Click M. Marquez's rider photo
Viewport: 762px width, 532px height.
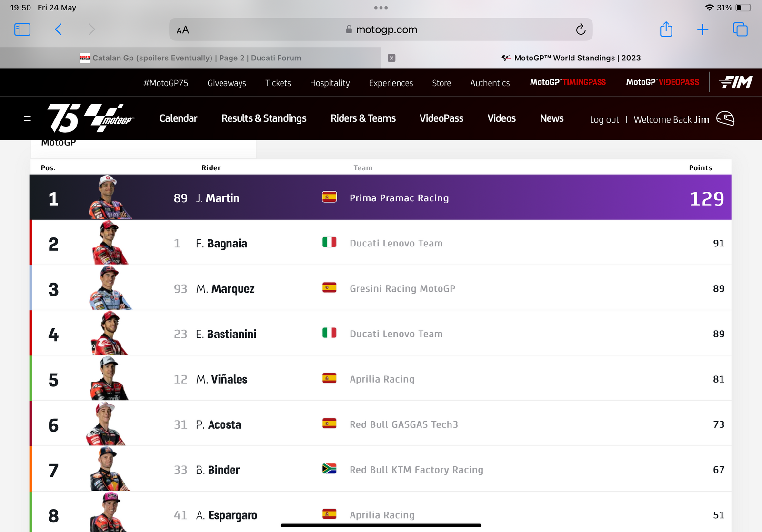click(110, 287)
